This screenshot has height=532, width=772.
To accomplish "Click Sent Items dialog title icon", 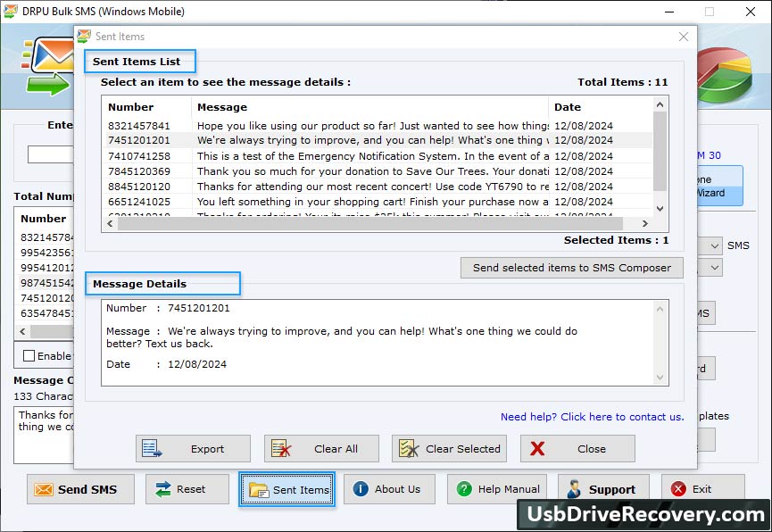I will (x=84, y=36).
